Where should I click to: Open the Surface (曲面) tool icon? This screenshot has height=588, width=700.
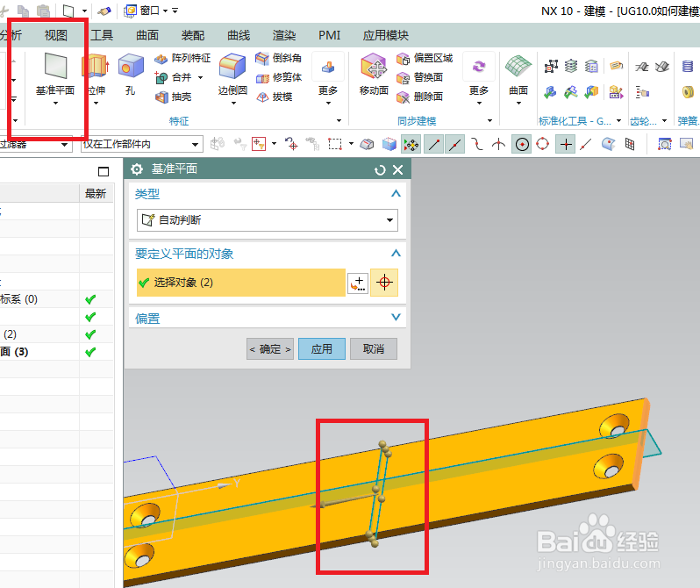pos(518,66)
